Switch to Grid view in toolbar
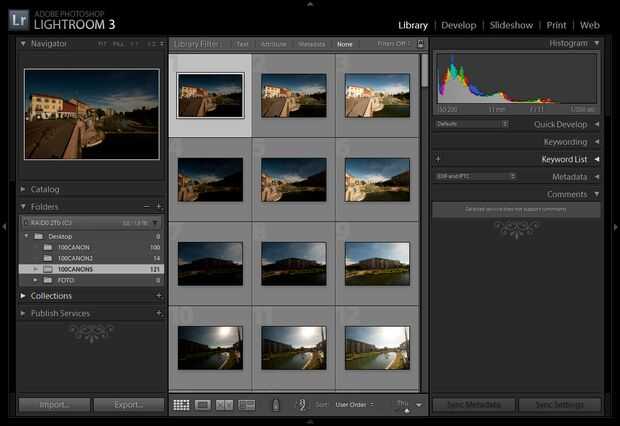 (181, 405)
